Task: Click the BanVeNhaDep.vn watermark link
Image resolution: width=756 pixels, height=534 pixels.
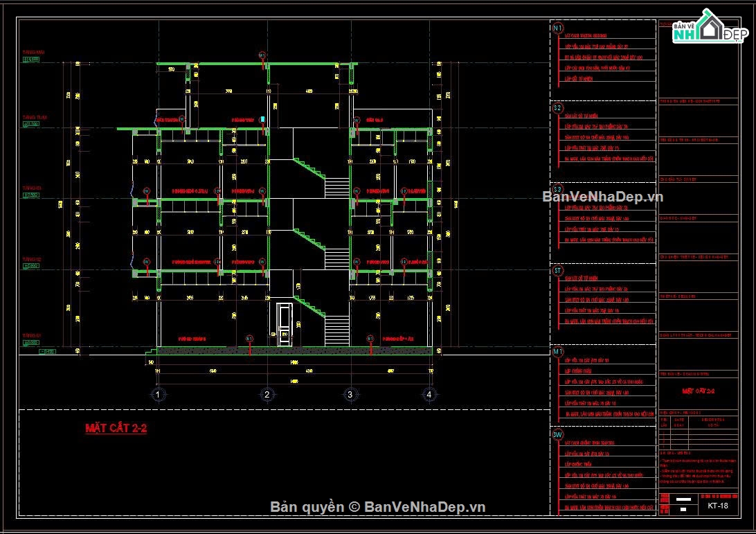Action: click(604, 196)
